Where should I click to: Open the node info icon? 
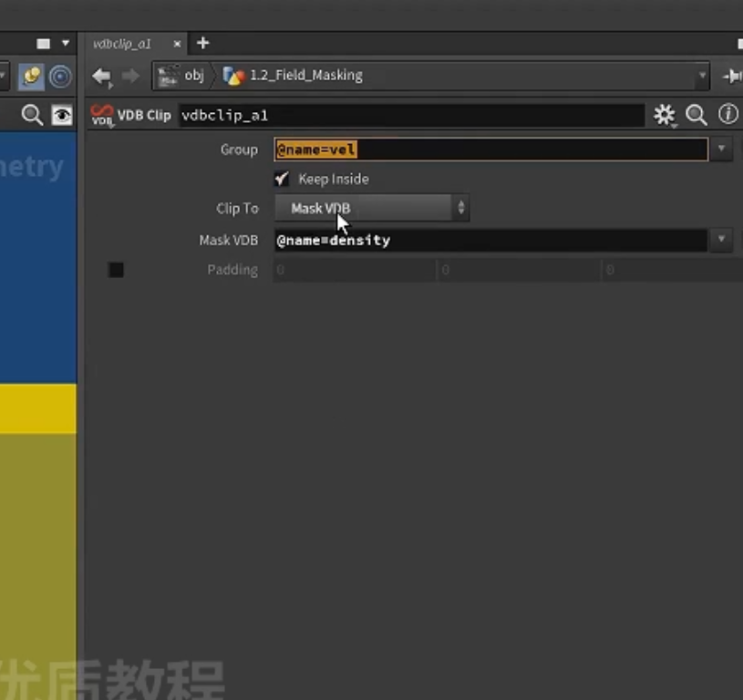728,114
